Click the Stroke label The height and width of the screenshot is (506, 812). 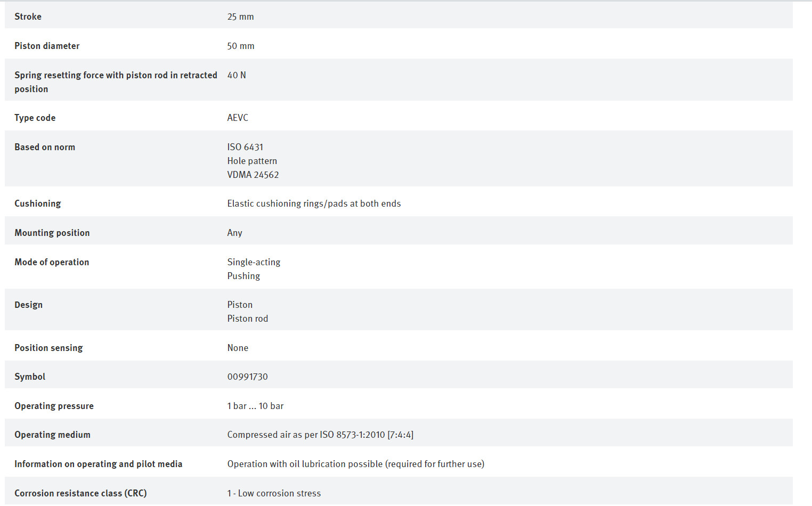[28, 17]
